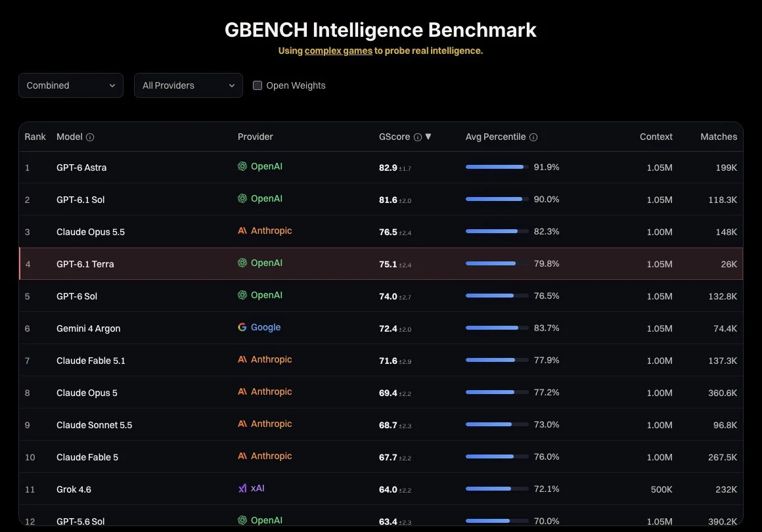Sort by the Rank column header
Screen dimensions: 762x532
coord(35,137)
